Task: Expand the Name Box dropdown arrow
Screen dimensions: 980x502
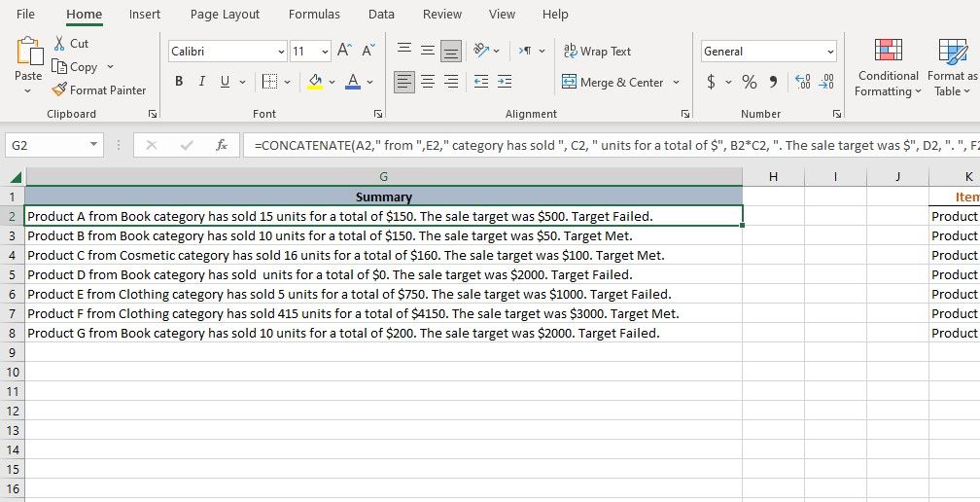Action: pyautogui.click(x=93, y=144)
